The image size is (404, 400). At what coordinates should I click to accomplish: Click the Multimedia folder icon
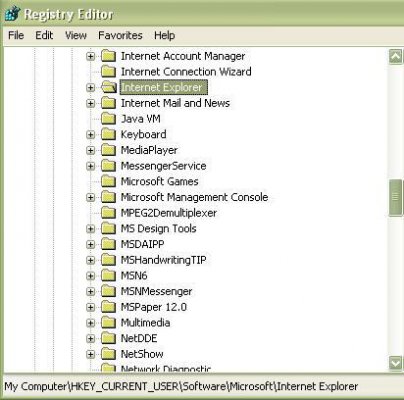pos(108,323)
